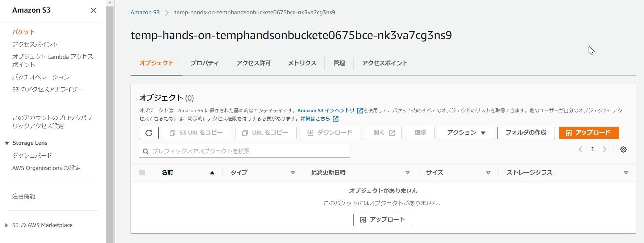Click current bucket name in breadcrumb
The image size is (644, 243).
click(255, 13)
